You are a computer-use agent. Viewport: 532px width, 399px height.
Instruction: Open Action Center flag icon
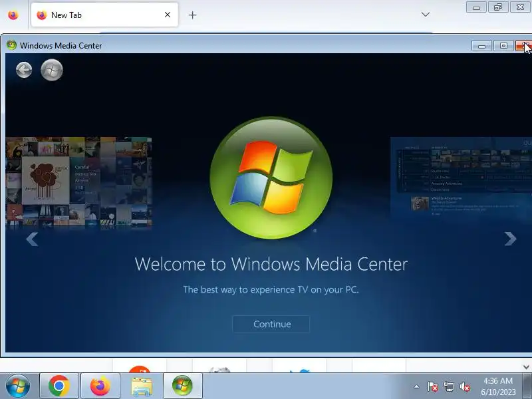tap(432, 386)
